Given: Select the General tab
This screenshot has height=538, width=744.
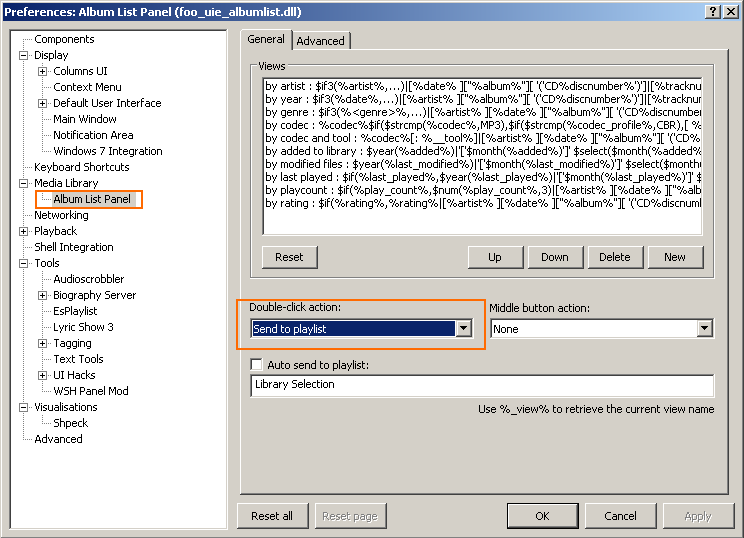Looking at the screenshot, I should [x=266, y=40].
